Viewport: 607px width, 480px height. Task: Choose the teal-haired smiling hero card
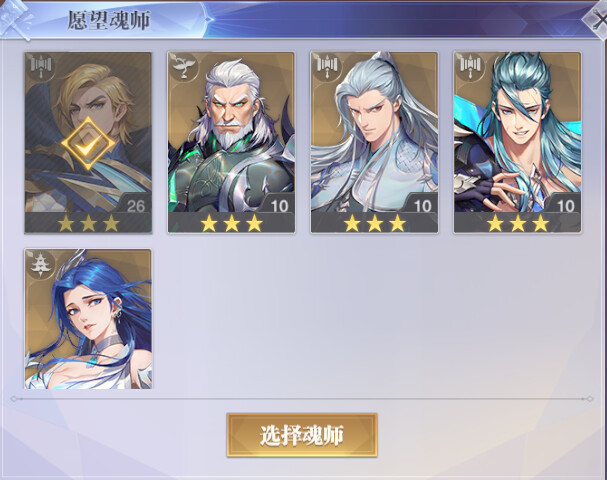point(517,143)
